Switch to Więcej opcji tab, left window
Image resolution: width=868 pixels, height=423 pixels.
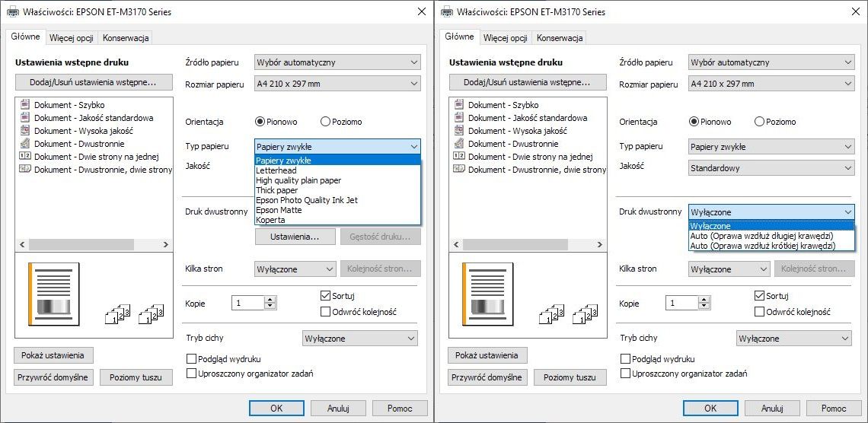click(x=72, y=38)
